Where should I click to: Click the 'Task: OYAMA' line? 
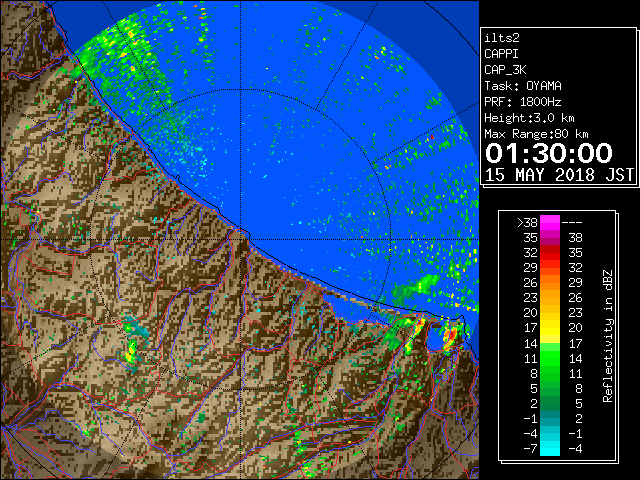click(x=523, y=86)
